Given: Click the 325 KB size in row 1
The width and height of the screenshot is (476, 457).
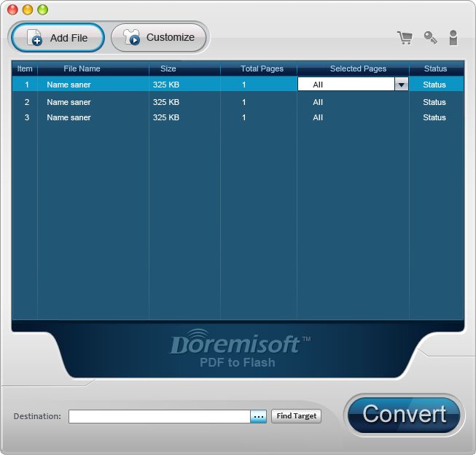Looking at the screenshot, I should pos(166,85).
